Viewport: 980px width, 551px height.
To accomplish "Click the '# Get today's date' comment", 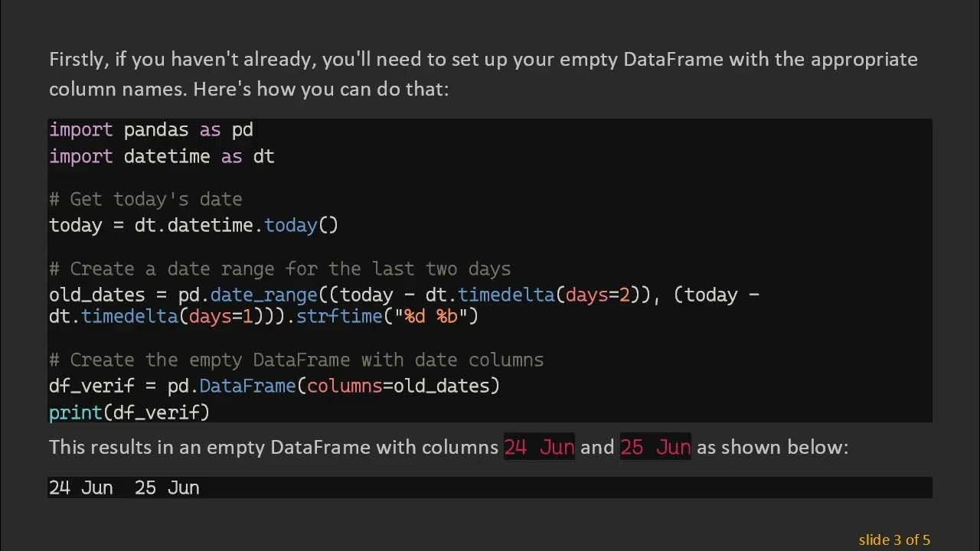I will (x=145, y=200).
